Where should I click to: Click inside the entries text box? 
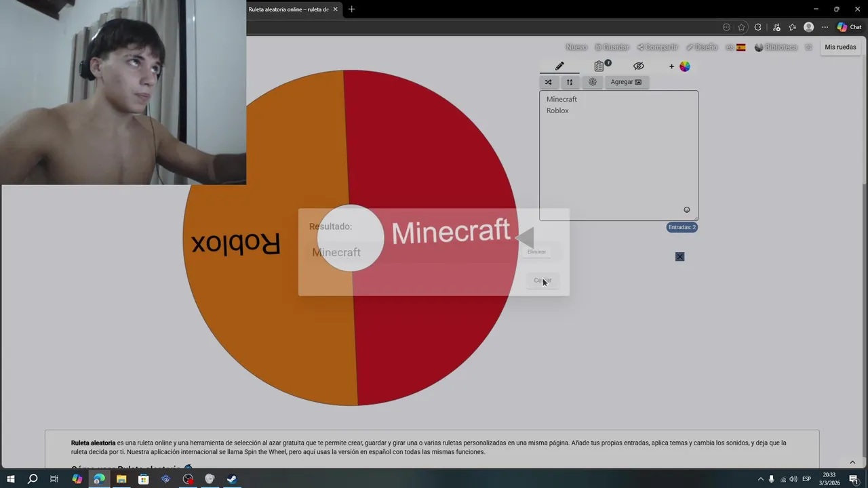tap(618, 156)
